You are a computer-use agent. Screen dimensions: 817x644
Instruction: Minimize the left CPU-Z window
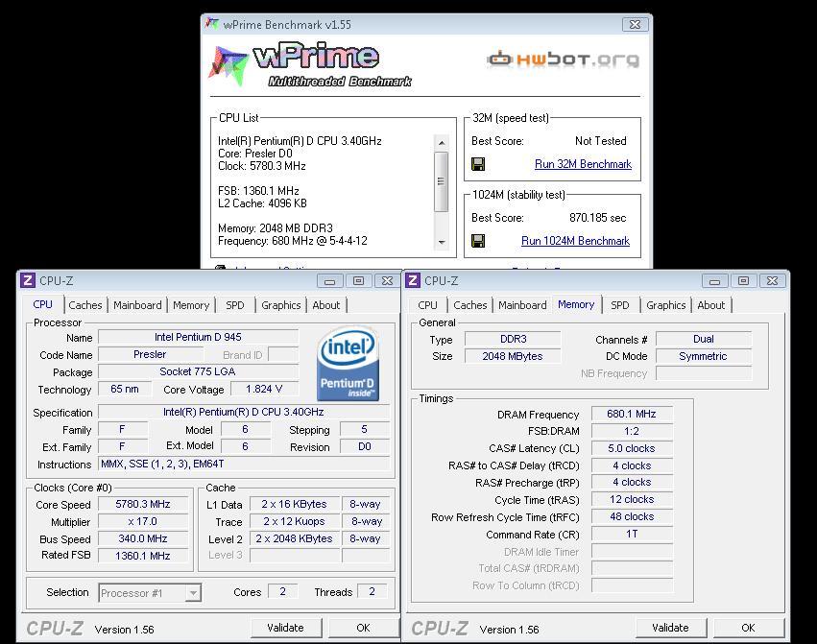330,281
